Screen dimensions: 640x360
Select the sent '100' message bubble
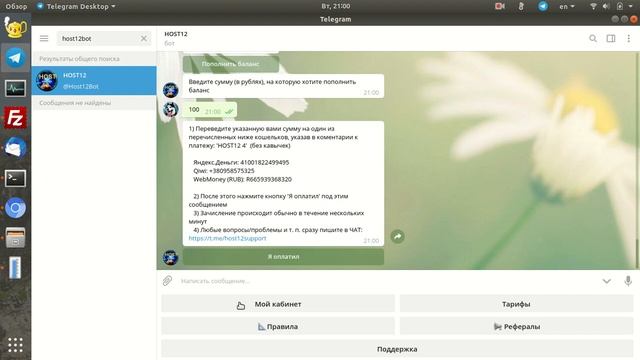(x=209, y=110)
